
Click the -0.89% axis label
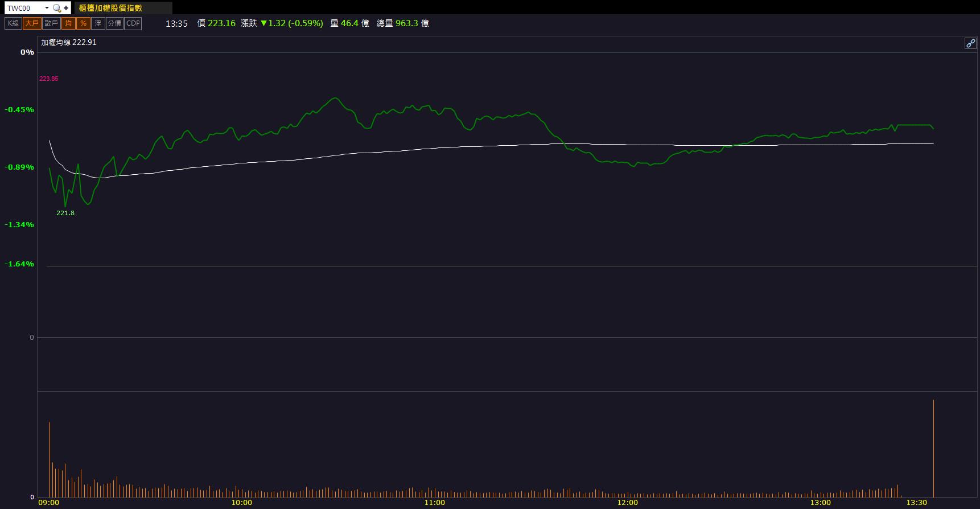(19, 167)
